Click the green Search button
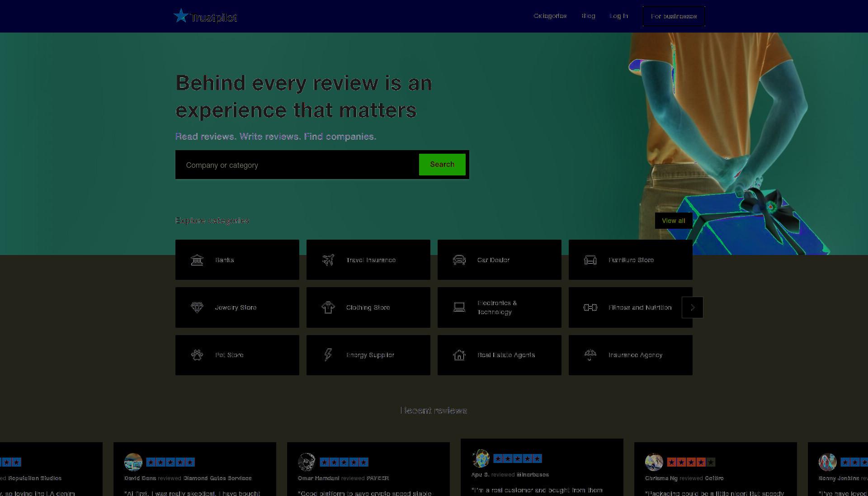The image size is (868, 496). pos(442,165)
